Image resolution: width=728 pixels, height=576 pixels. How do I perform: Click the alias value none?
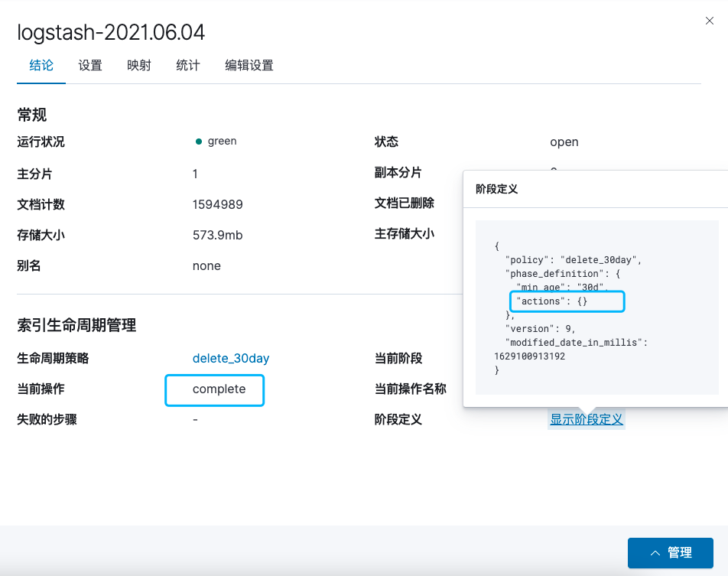206,265
